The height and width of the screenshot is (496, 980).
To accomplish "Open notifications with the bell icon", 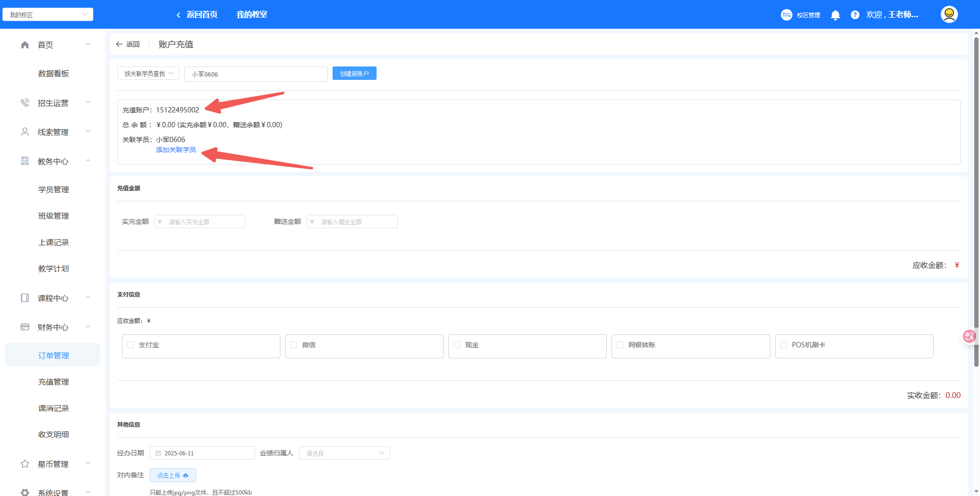I will 835,15.
